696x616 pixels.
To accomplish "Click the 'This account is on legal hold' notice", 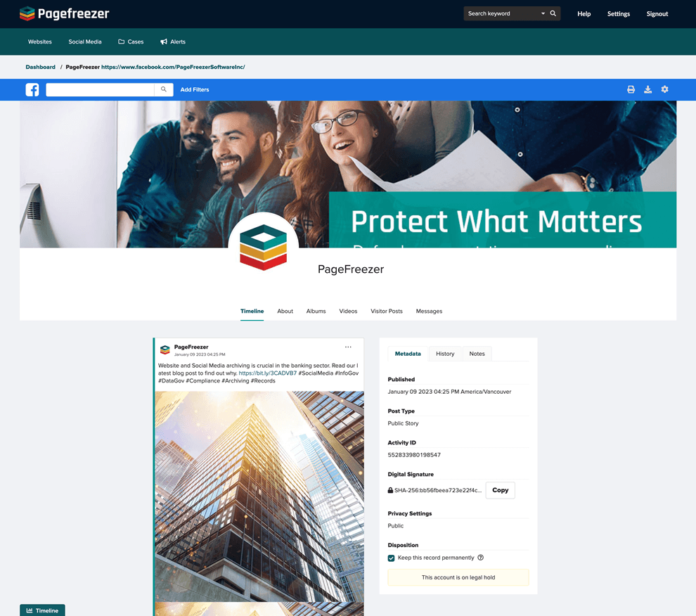I will click(458, 577).
